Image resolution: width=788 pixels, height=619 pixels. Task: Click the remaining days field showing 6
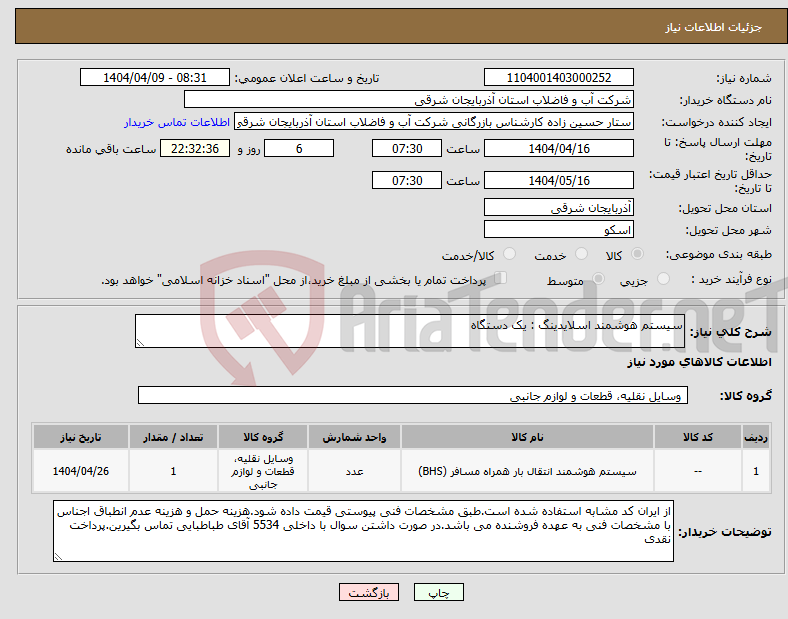299,148
